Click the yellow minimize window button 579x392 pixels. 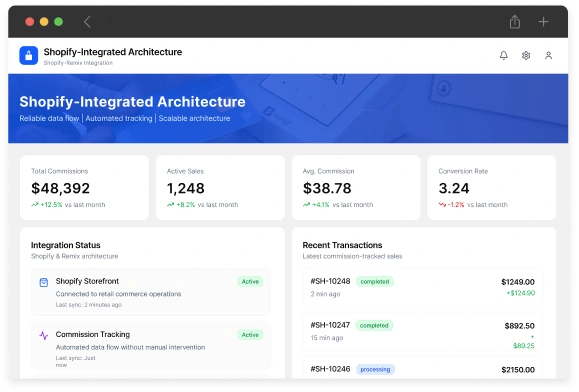pyautogui.click(x=44, y=22)
